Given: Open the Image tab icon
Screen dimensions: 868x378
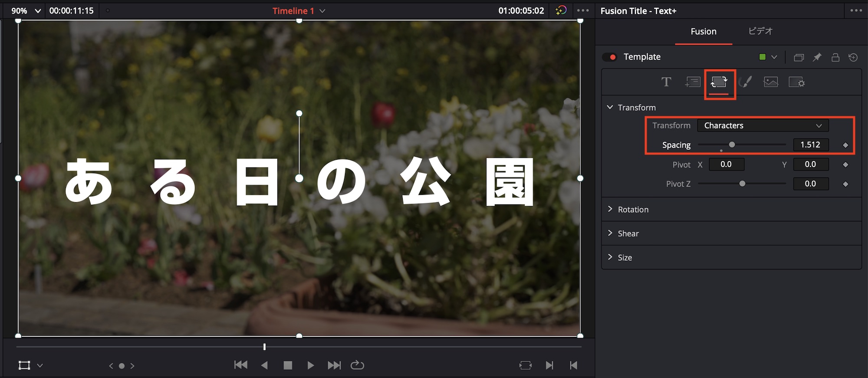Looking at the screenshot, I should point(771,82).
